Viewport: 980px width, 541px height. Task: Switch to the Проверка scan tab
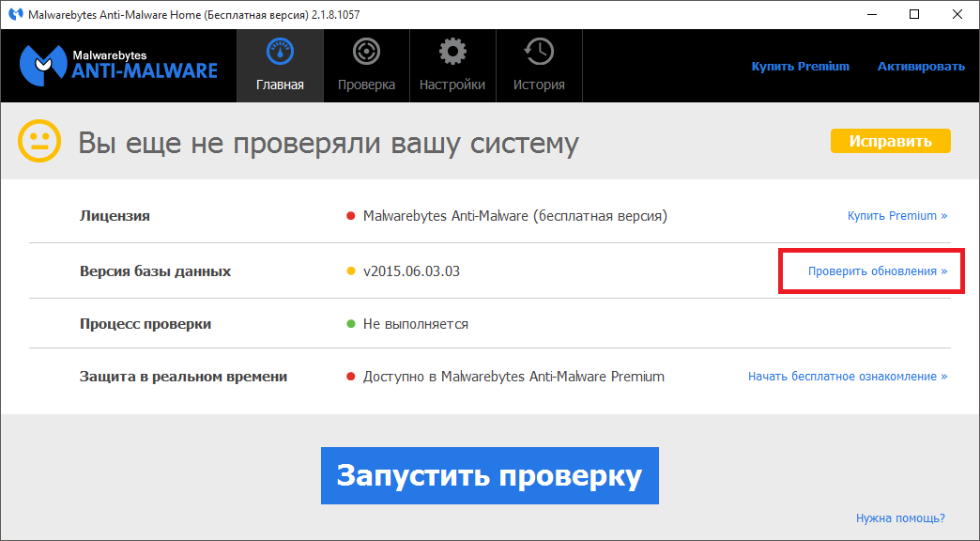coord(366,66)
